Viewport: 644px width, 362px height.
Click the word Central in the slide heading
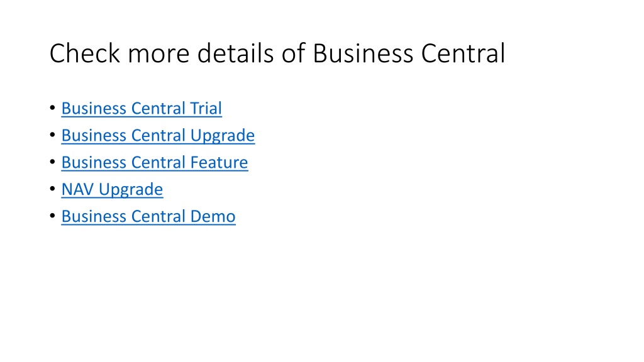click(464, 53)
